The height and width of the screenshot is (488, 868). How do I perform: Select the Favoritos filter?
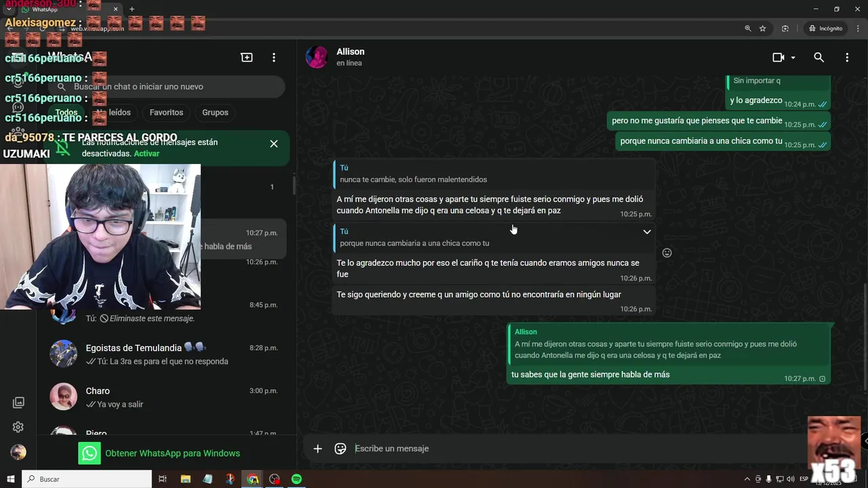pos(166,113)
